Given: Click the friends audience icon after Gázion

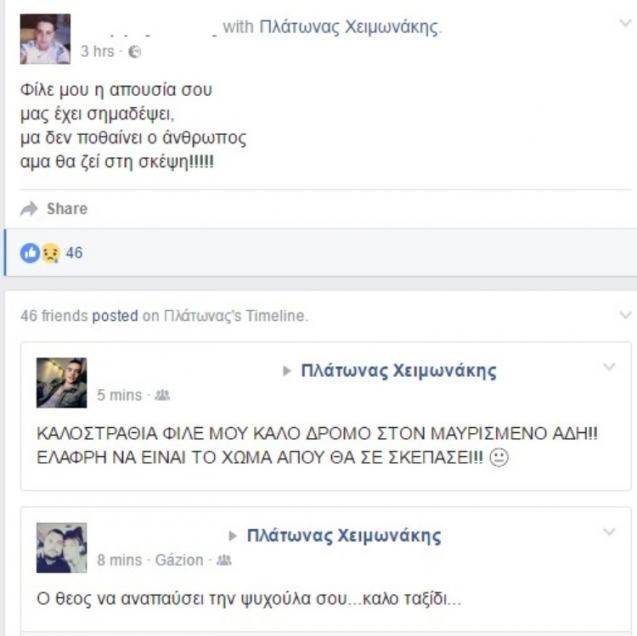Looking at the screenshot, I should click(x=224, y=560).
